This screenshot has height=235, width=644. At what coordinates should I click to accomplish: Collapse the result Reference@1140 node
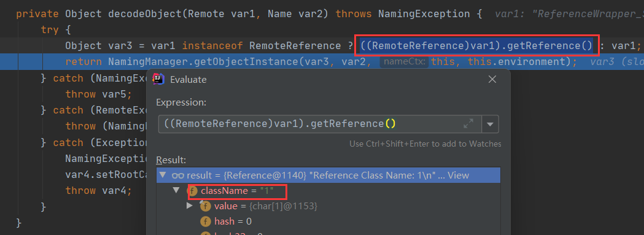click(x=163, y=175)
